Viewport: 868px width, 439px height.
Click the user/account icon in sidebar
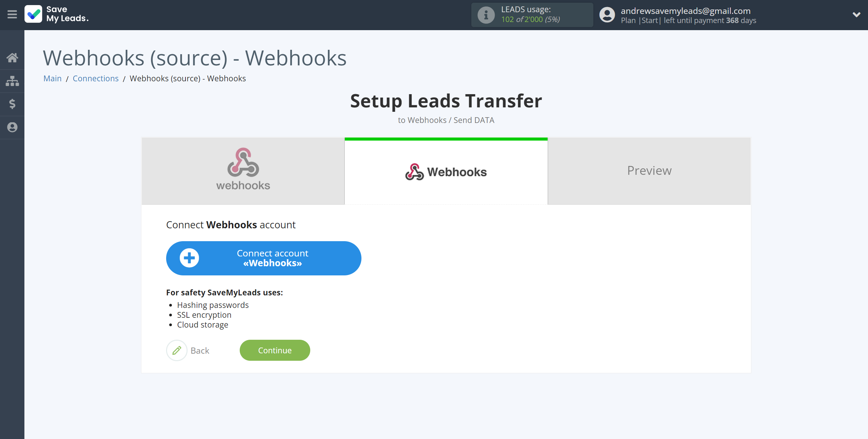click(12, 127)
